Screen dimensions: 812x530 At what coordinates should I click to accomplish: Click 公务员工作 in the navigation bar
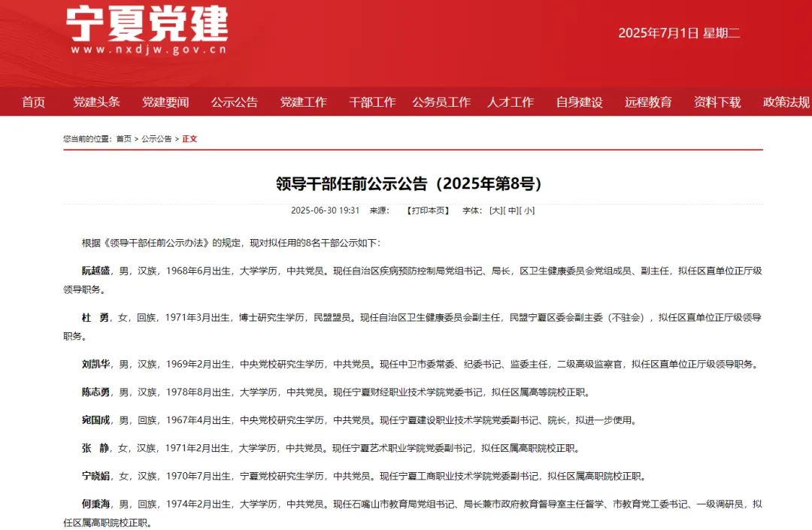(x=441, y=102)
